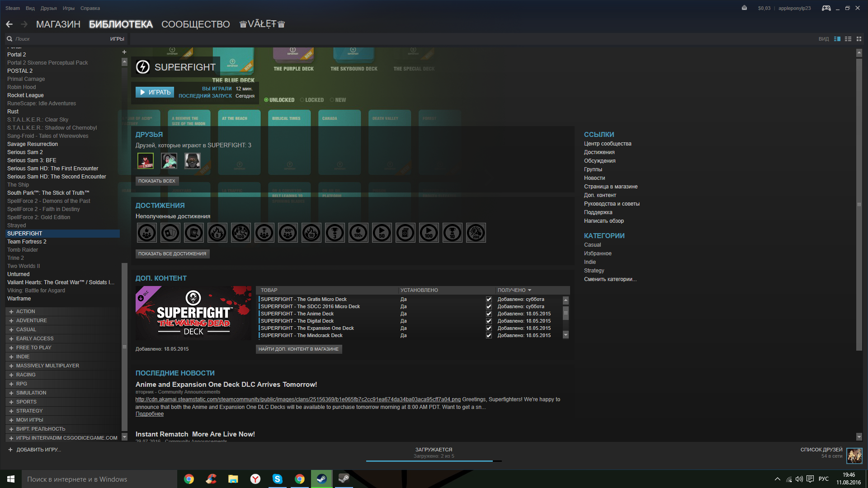The height and width of the screenshot is (488, 868).
Task: Click НАЙТИ ДОП. КОНТЕНТ В МАГАЗИНЕ button
Action: click(299, 349)
